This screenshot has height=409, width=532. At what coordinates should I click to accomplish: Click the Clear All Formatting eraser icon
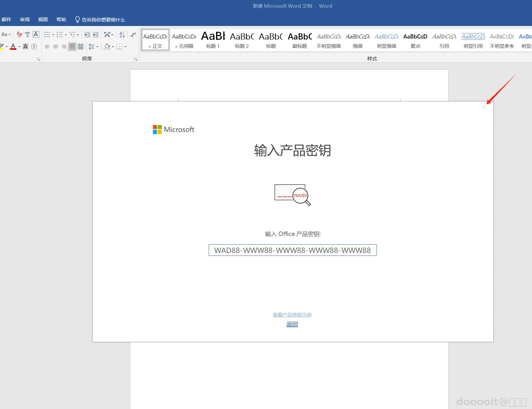click(19, 34)
